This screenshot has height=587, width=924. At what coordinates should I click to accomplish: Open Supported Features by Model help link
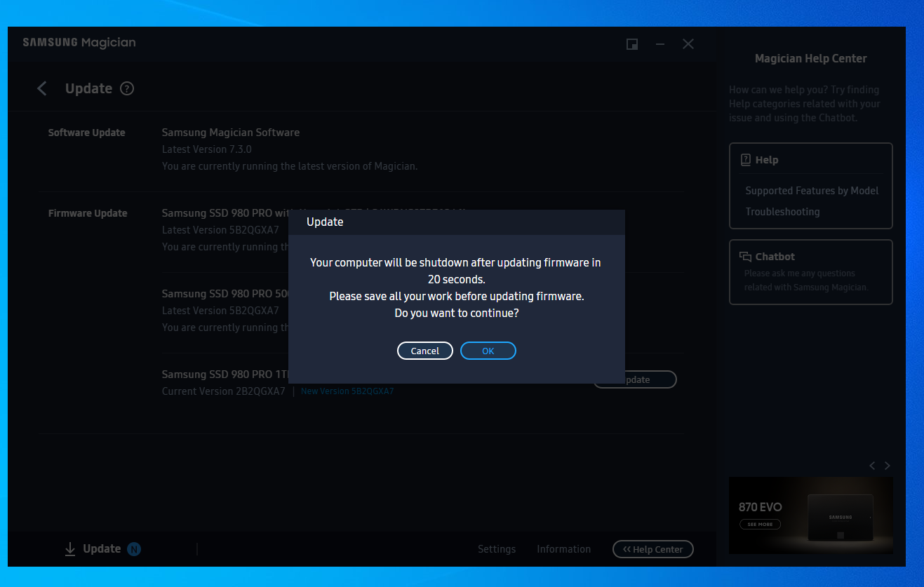812,191
